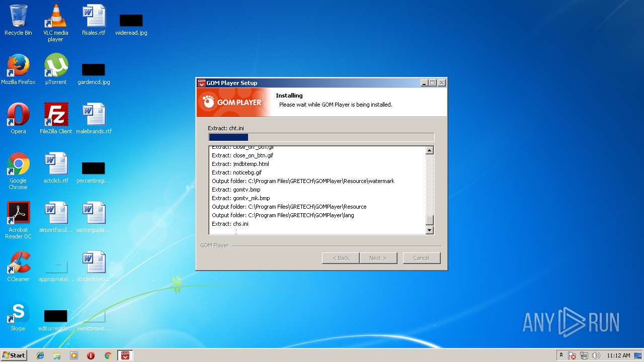Activate the GOM Player Setup taskbar button
Image resolution: width=644 pixels, height=362 pixels.
tap(125, 355)
